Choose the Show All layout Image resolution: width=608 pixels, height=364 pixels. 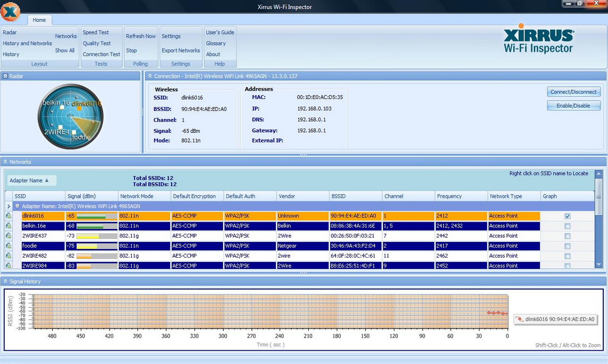click(x=65, y=50)
